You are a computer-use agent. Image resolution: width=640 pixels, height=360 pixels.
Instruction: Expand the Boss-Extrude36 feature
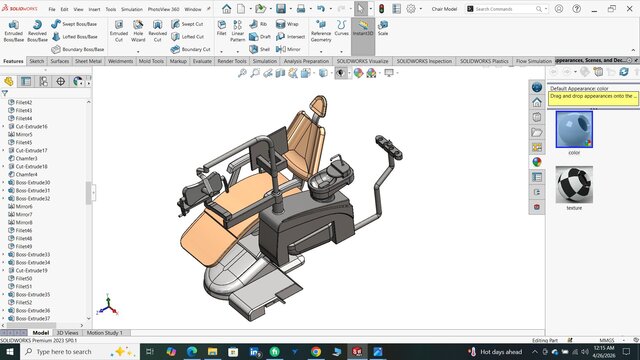click(4, 311)
